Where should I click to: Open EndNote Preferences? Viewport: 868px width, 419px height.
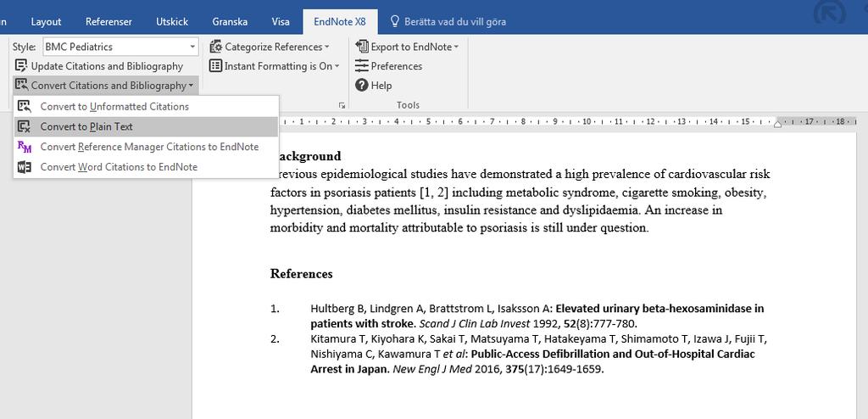tap(388, 66)
